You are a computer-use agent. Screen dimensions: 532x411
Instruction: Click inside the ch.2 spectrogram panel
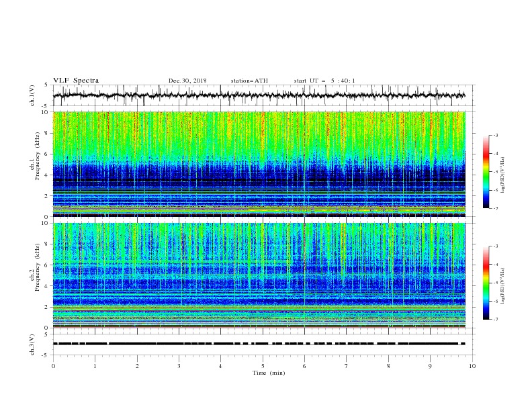(x=259, y=275)
